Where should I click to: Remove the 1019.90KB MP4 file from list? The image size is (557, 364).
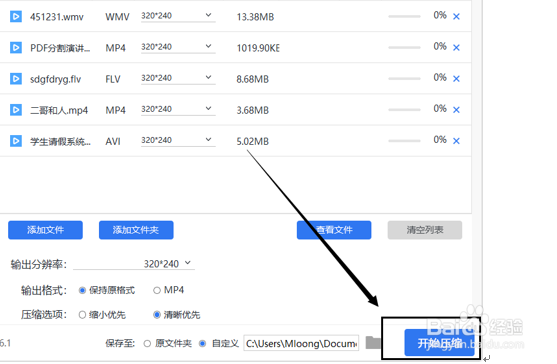pyautogui.click(x=456, y=48)
